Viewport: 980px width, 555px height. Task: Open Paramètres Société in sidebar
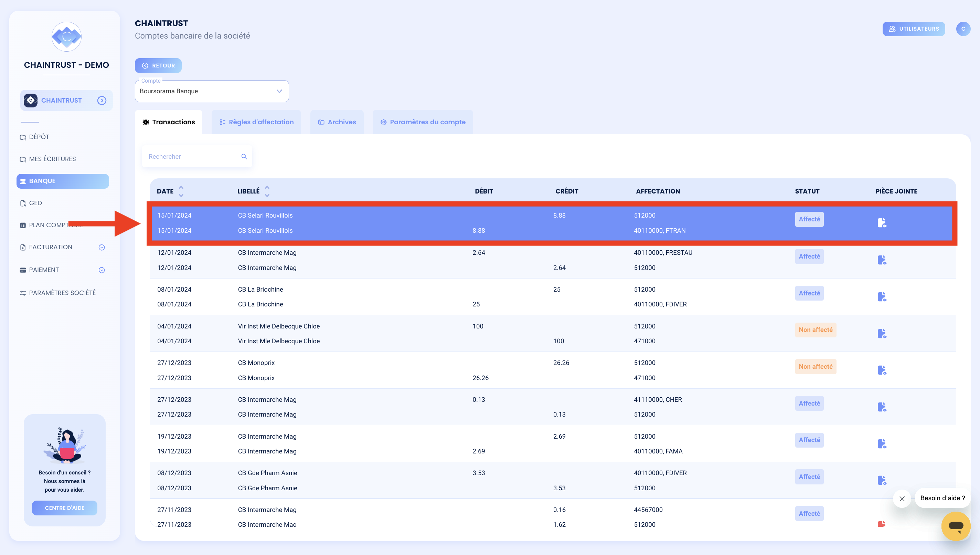tap(58, 293)
